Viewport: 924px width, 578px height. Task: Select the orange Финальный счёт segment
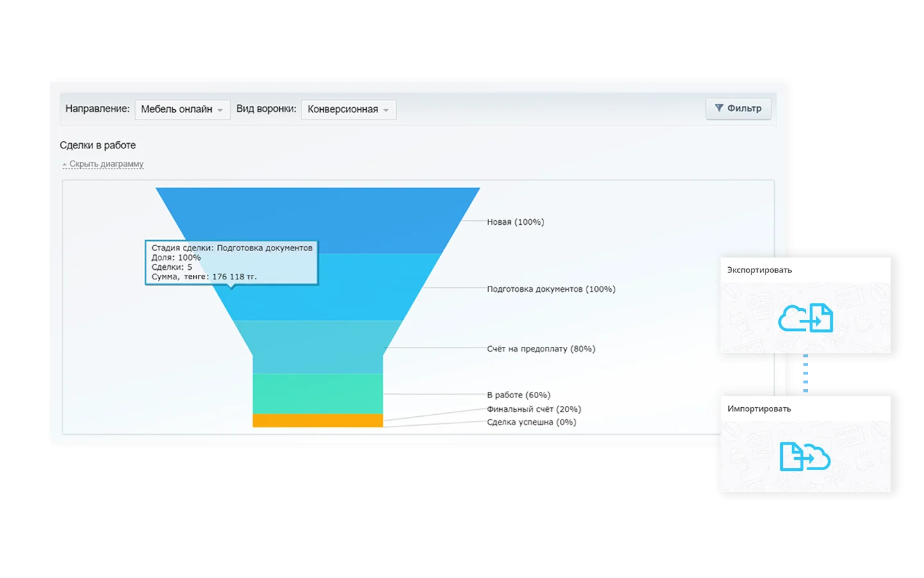pos(318,421)
